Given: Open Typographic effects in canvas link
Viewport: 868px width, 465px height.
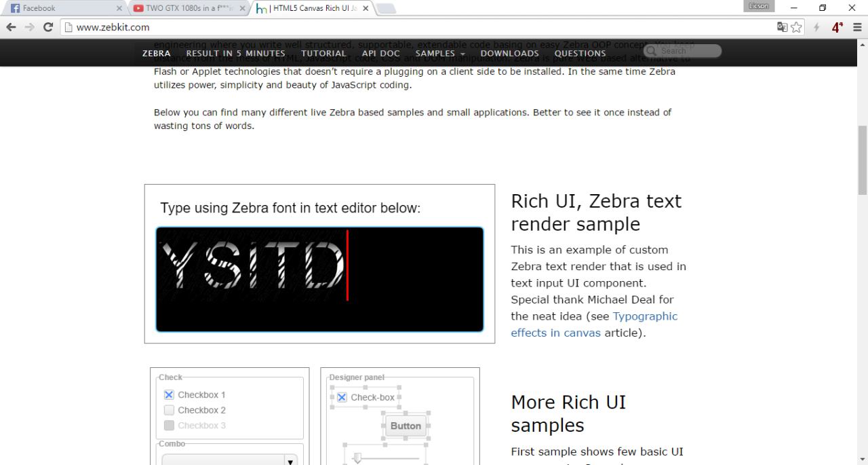Looking at the screenshot, I should (x=594, y=324).
